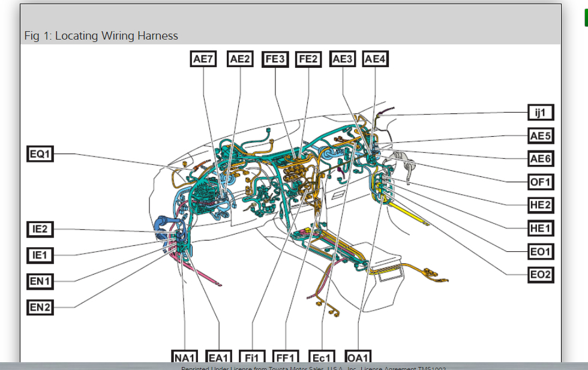Select the FF1 connector label box
Viewport: 588px width, 370px height.
pyautogui.click(x=286, y=356)
